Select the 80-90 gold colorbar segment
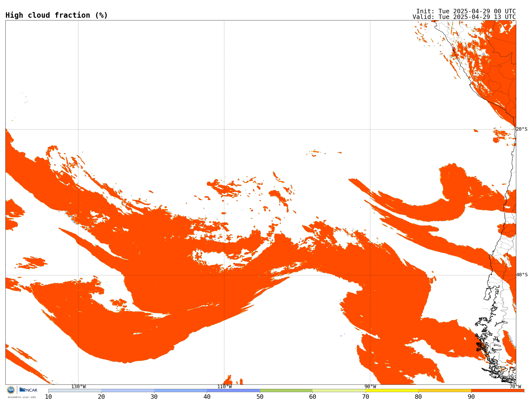532x400 pixels. (x=445, y=391)
